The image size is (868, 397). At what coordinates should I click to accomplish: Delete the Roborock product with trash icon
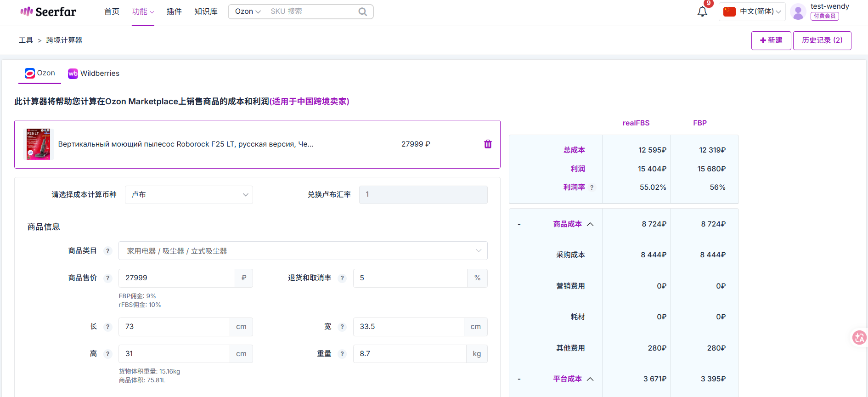tap(488, 144)
